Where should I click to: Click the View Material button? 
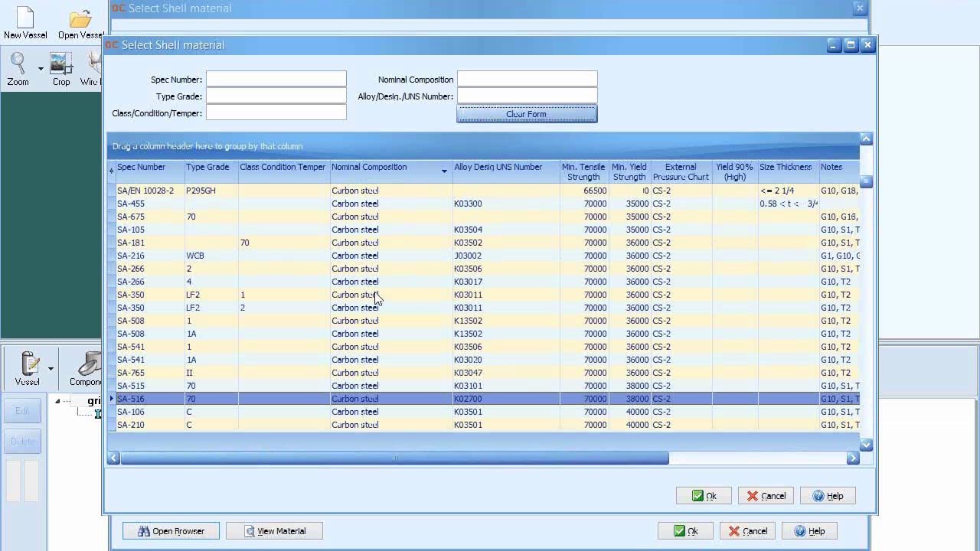[274, 531]
